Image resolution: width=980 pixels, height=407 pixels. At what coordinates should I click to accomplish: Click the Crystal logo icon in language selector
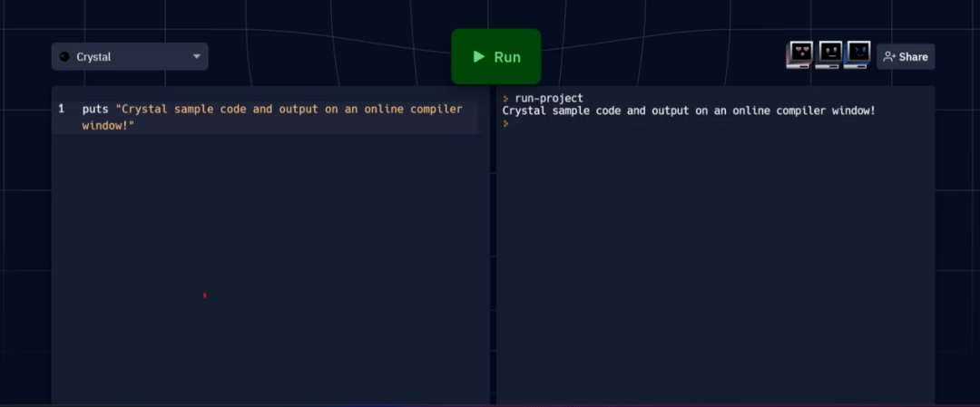pos(64,57)
